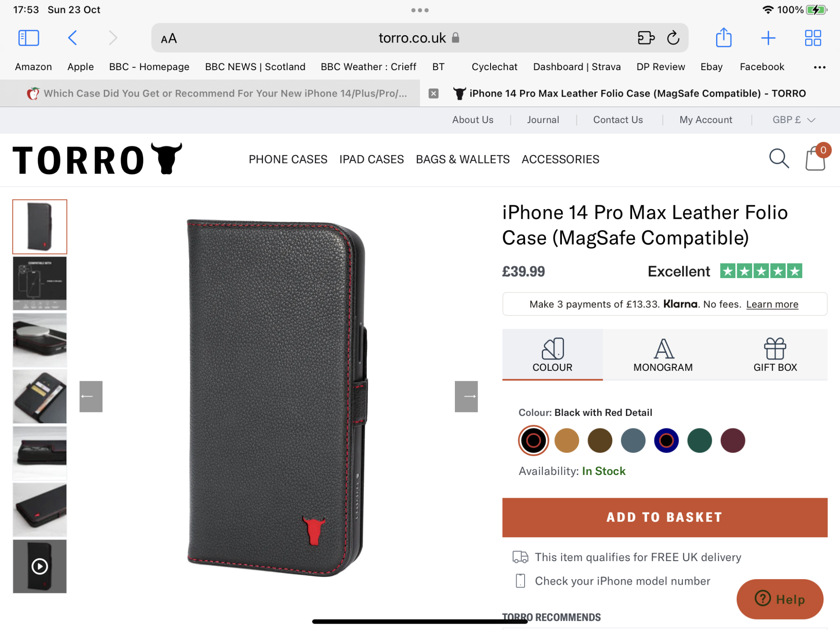840x630 pixels.
Task: Pick the navy blue with red colour option
Action: coord(666,441)
